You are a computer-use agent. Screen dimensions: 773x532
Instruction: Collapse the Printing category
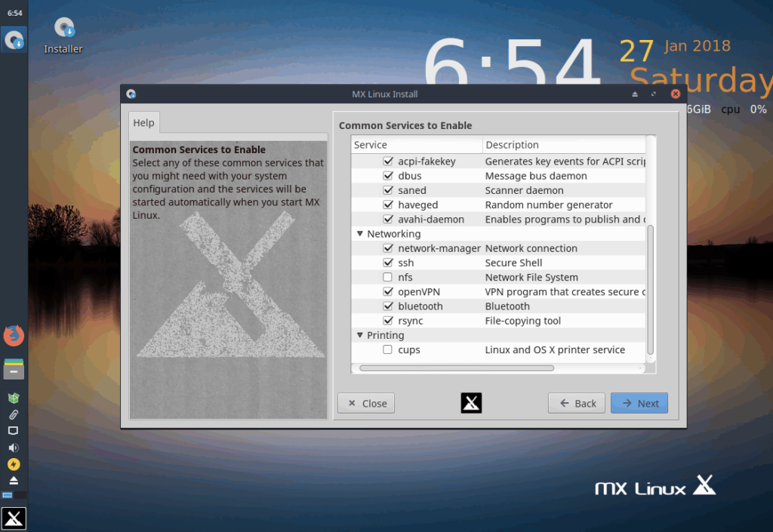[360, 335]
